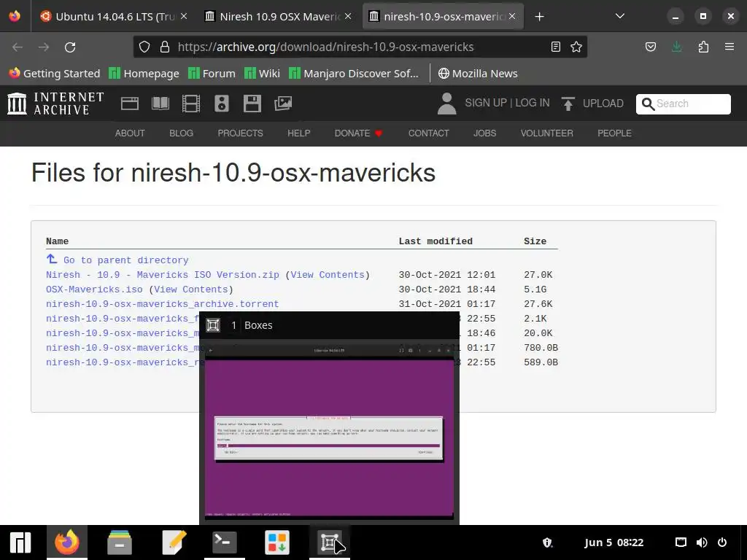Screen dimensions: 747x560
Task: Open the Internet Archive texts book icon
Action: [x=160, y=104]
